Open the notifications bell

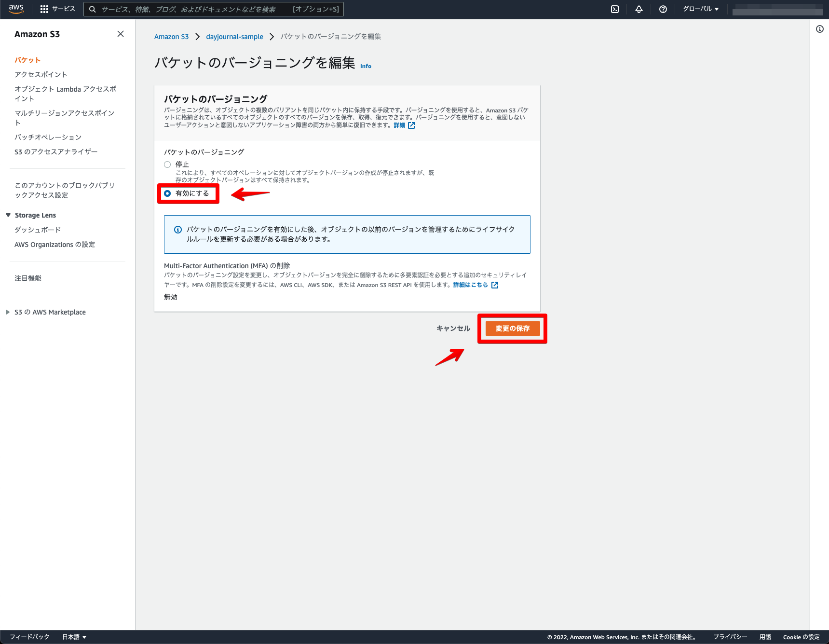tap(639, 9)
